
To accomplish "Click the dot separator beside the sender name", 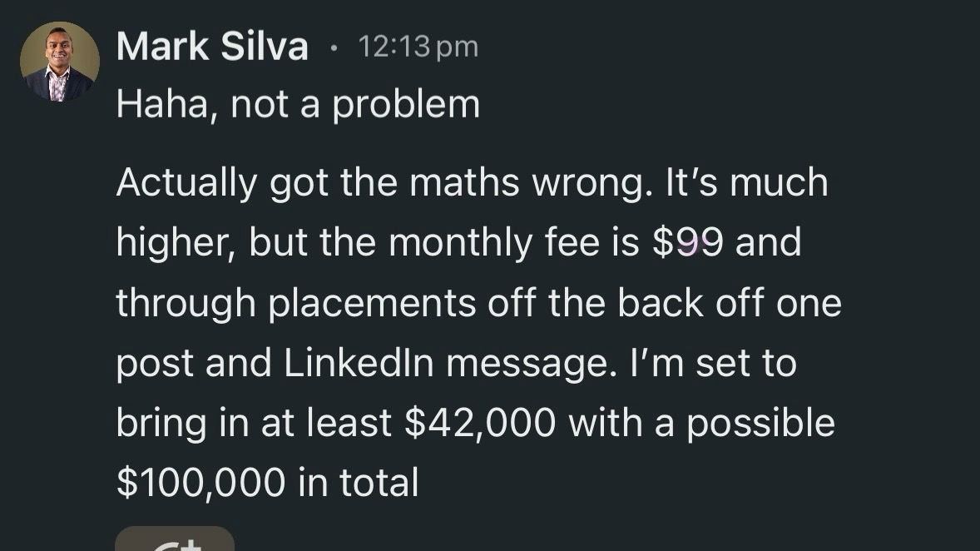I will (x=334, y=47).
